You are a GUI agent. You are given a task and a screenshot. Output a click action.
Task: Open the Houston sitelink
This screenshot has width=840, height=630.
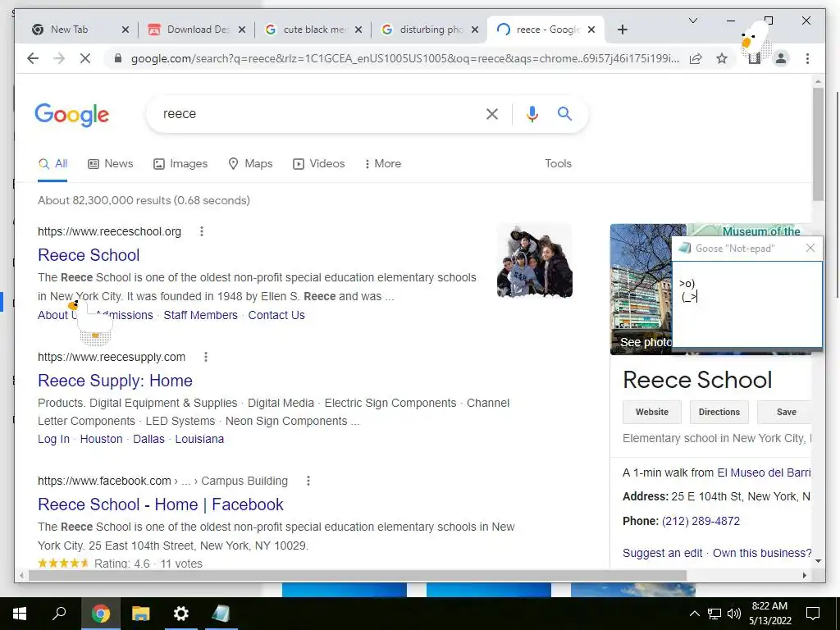click(x=101, y=439)
